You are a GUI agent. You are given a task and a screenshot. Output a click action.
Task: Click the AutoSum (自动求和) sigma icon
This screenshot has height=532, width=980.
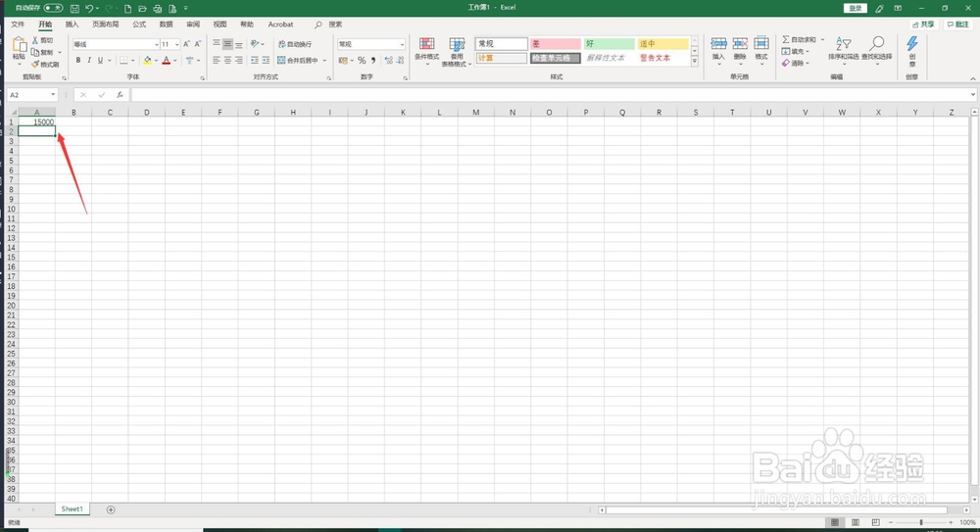point(786,39)
